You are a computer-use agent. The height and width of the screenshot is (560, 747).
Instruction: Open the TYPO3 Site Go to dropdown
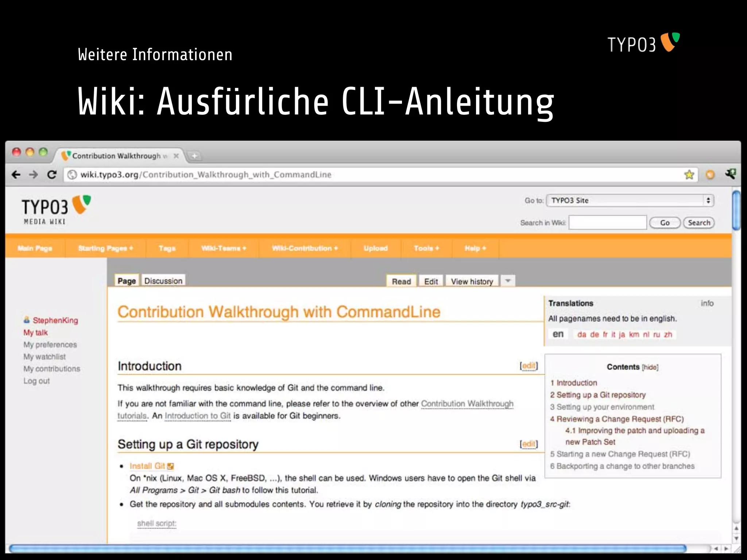(x=630, y=201)
